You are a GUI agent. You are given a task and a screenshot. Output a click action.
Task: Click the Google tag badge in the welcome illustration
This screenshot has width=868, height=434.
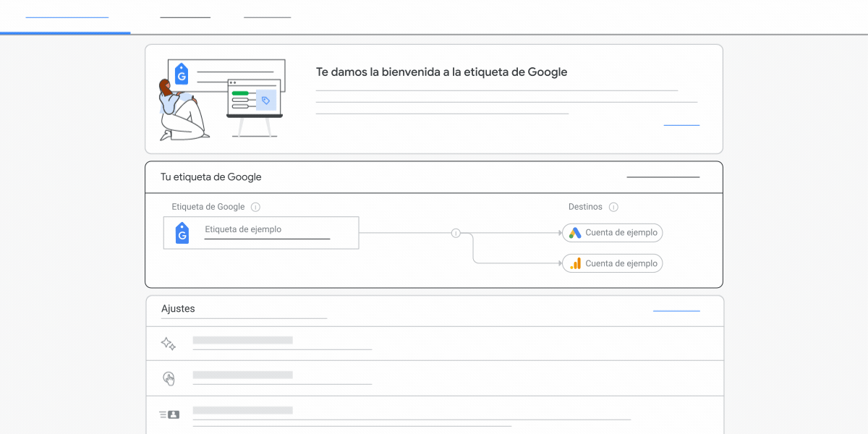(182, 75)
